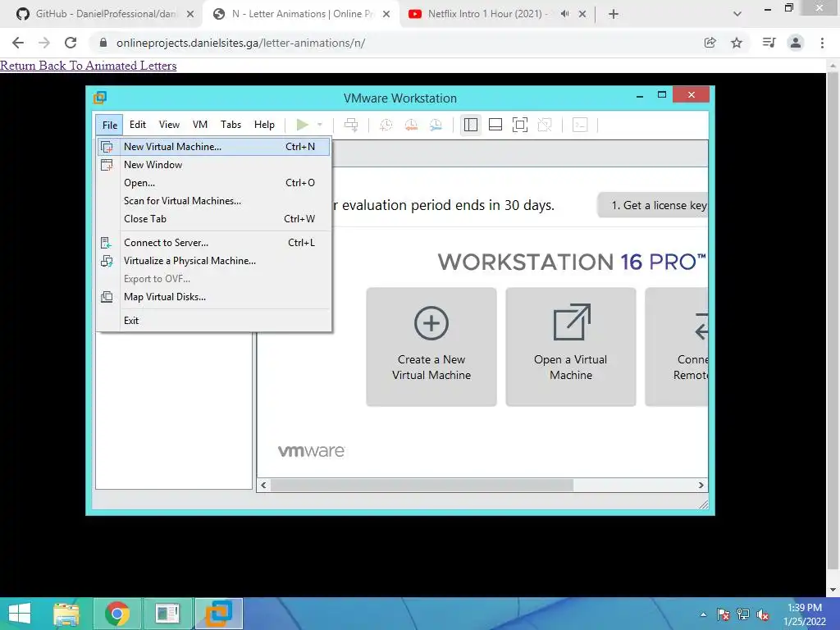The height and width of the screenshot is (630, 840).
Task: Click the enter full screen mode icon
Action: pos(519,125)
